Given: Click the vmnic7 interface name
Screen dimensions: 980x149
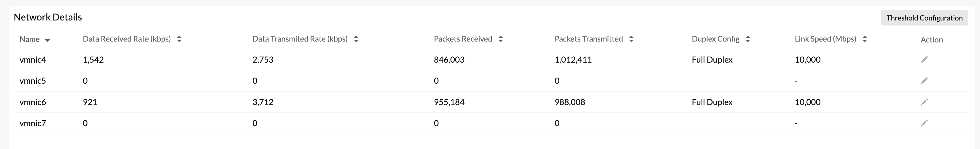Looking at the screenshot, I should [x=33, y=123].
